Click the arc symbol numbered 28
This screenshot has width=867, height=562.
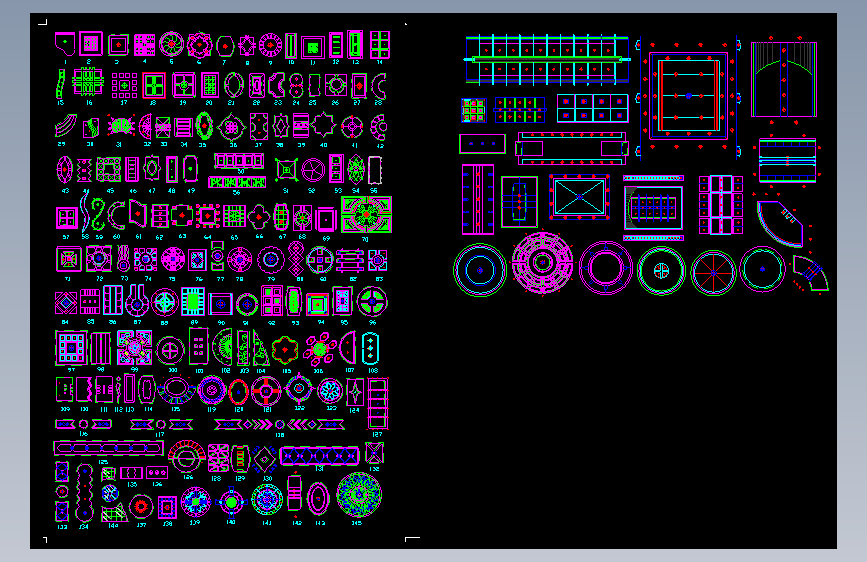click(379, 86)
